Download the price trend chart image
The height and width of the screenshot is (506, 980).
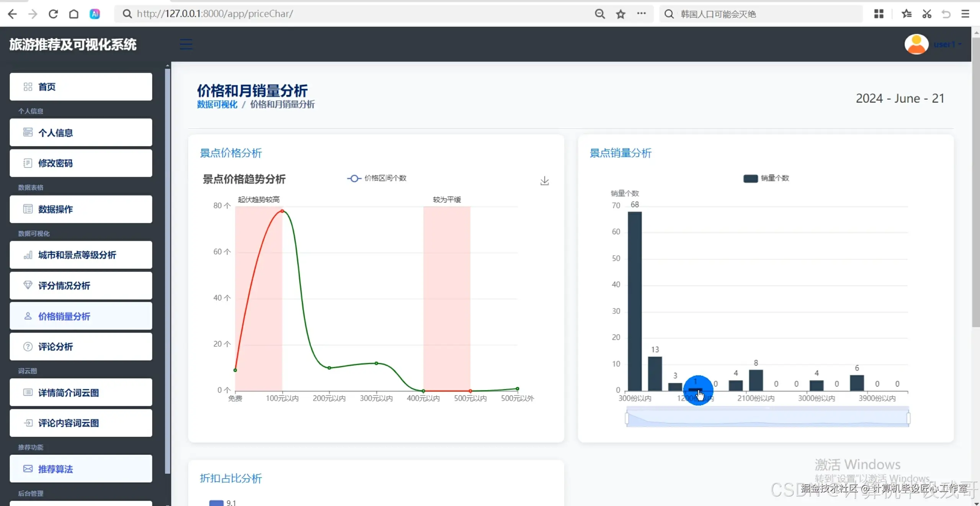pyautogui.click(x=544, y=181)
